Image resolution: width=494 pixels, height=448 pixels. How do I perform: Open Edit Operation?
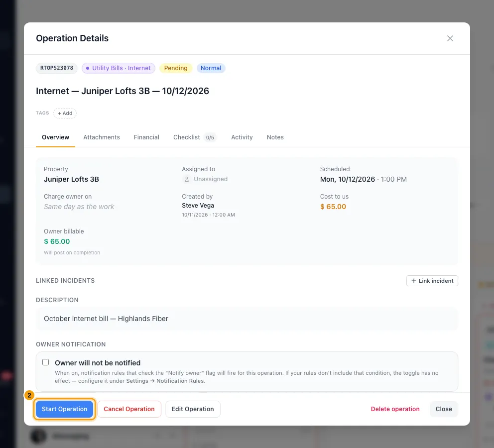(193, 409)
